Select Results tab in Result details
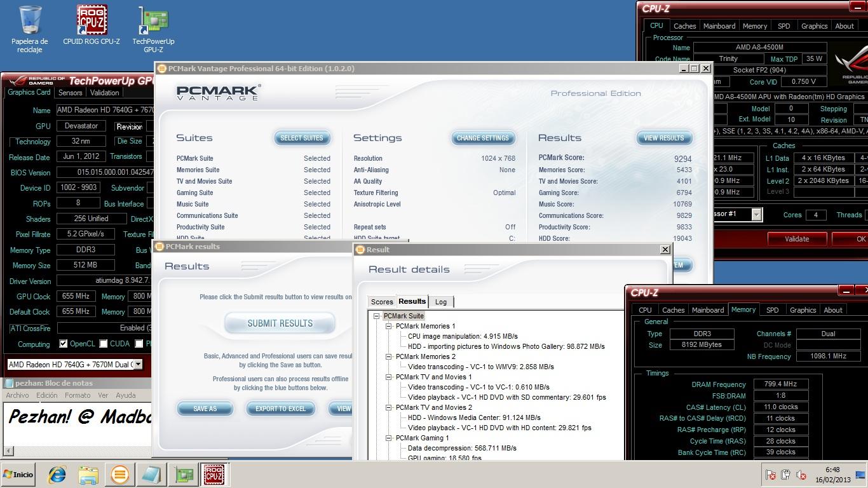This screenshot has width=868, height=488. coord(412,301)
